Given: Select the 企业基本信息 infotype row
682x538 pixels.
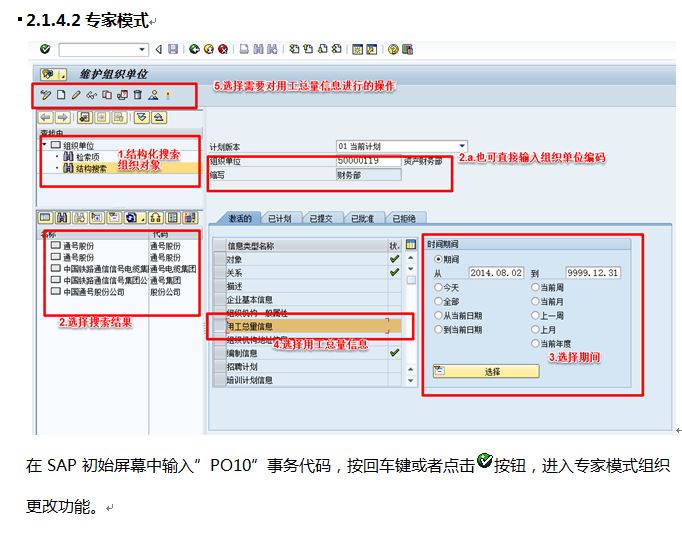Looking at the screenshot, I should tap(307, 300).
